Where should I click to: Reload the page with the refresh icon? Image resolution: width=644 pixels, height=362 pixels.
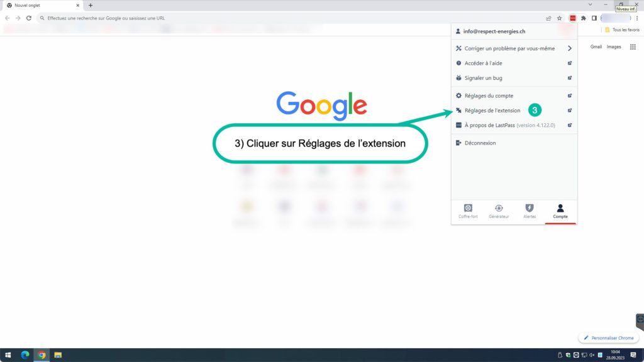(28, 18)
